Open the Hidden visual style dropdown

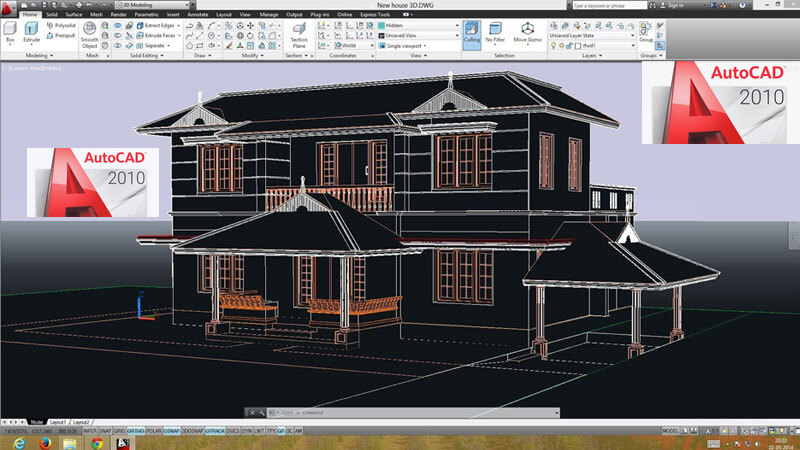(419, 25)
